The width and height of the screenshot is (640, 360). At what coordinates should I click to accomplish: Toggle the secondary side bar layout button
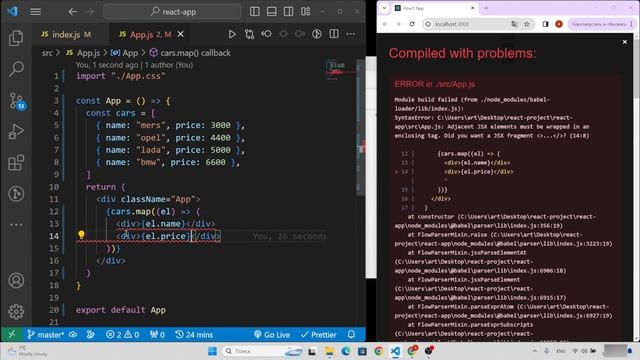[x=288, y=11]
